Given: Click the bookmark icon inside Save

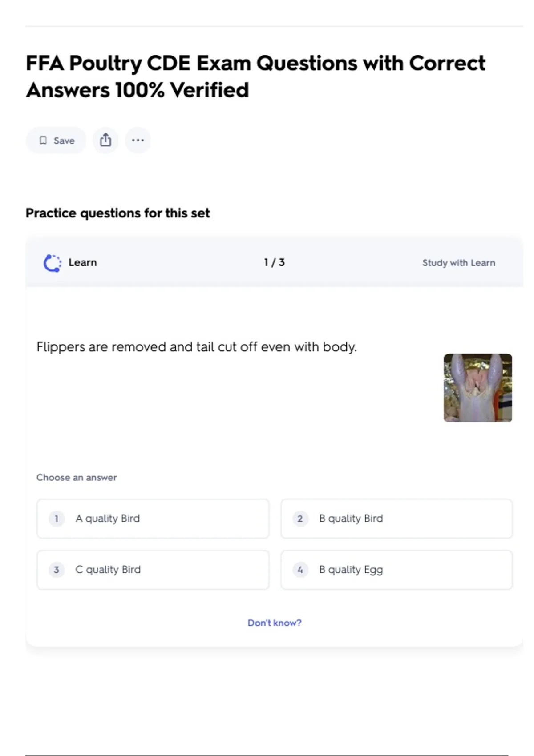Looking at the screenshot, I should click(x=43, y=141).
